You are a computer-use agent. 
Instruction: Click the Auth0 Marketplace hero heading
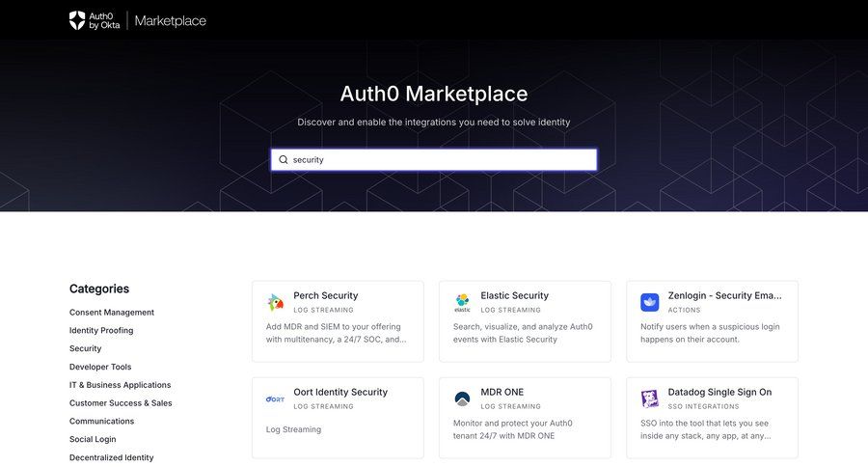tap(434, 94)
